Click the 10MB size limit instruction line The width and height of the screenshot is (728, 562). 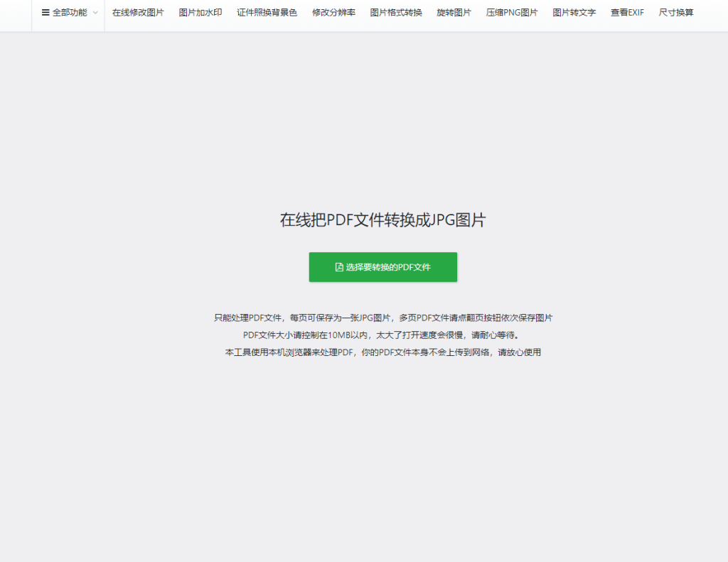coord(382,334)
